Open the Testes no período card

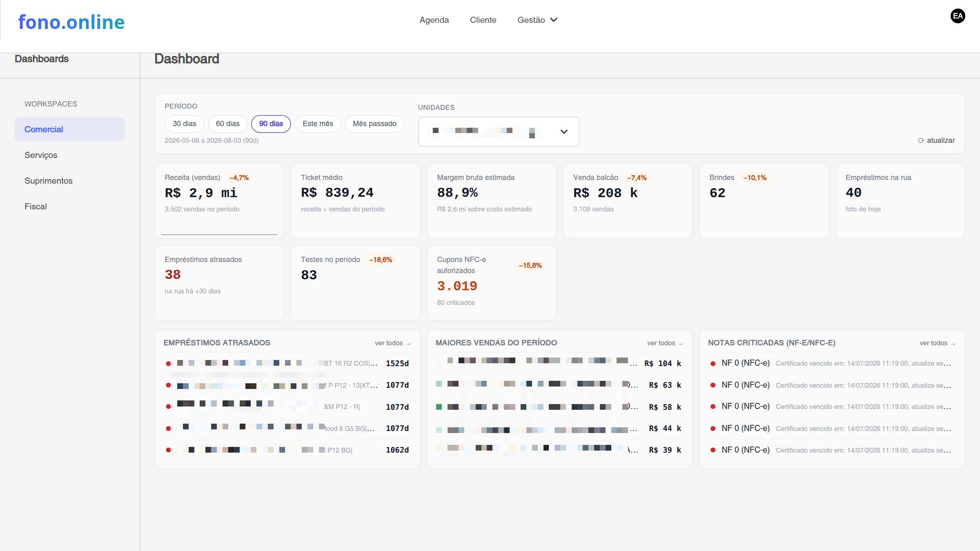point(355,283)
